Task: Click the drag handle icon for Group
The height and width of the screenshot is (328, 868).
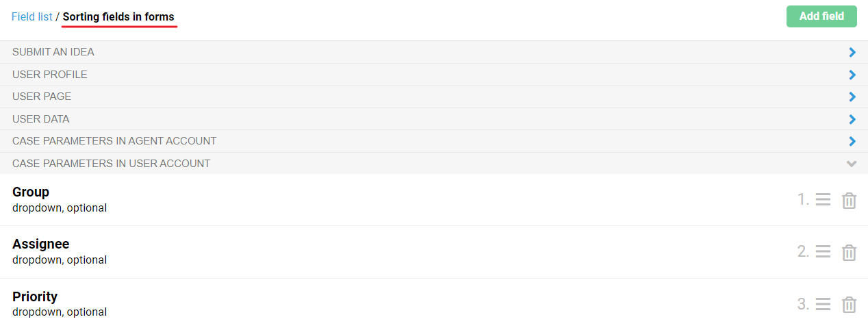Action: [x=823, y=200]
